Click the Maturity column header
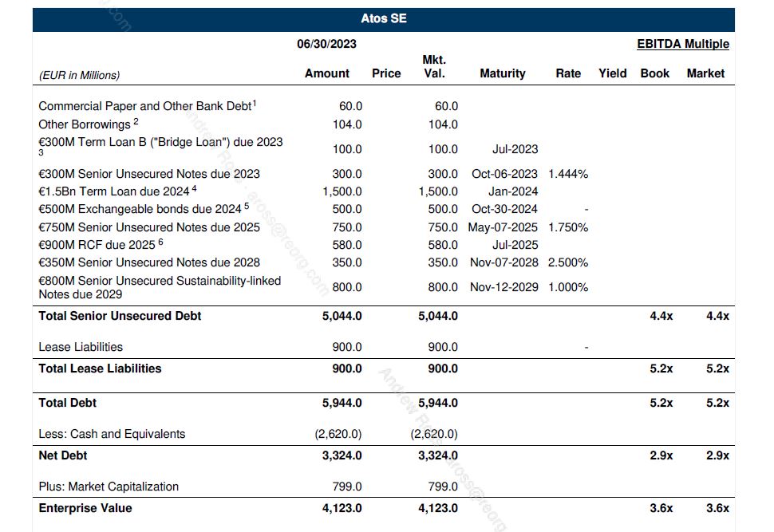 [x=503, y=73]
